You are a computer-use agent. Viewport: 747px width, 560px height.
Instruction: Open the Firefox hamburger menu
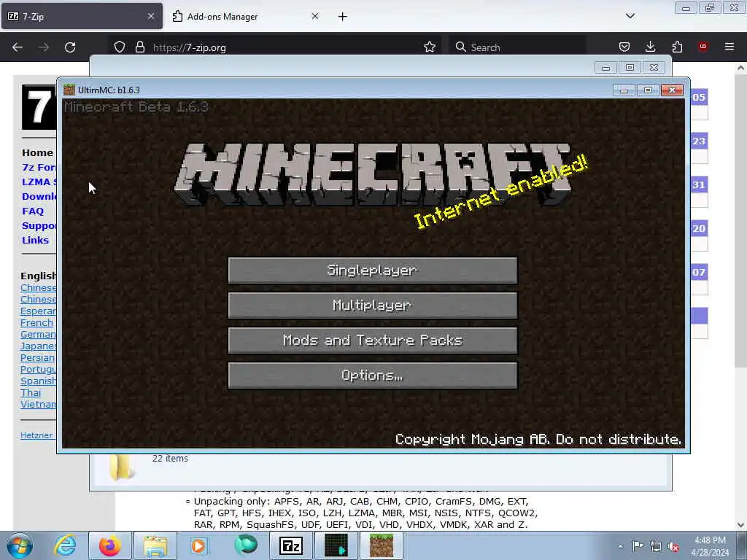(x=729, y=47)
